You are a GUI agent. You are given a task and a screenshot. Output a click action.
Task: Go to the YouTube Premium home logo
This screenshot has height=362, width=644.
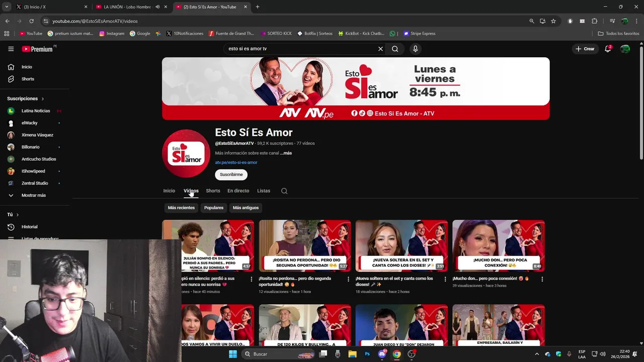point(37,49)
